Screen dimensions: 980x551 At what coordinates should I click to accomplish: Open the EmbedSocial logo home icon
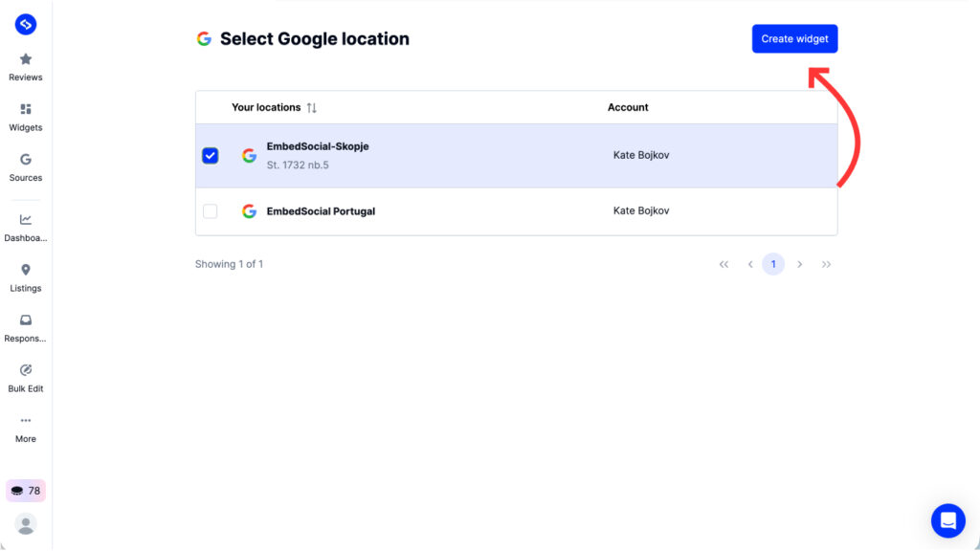coord(26,24)
